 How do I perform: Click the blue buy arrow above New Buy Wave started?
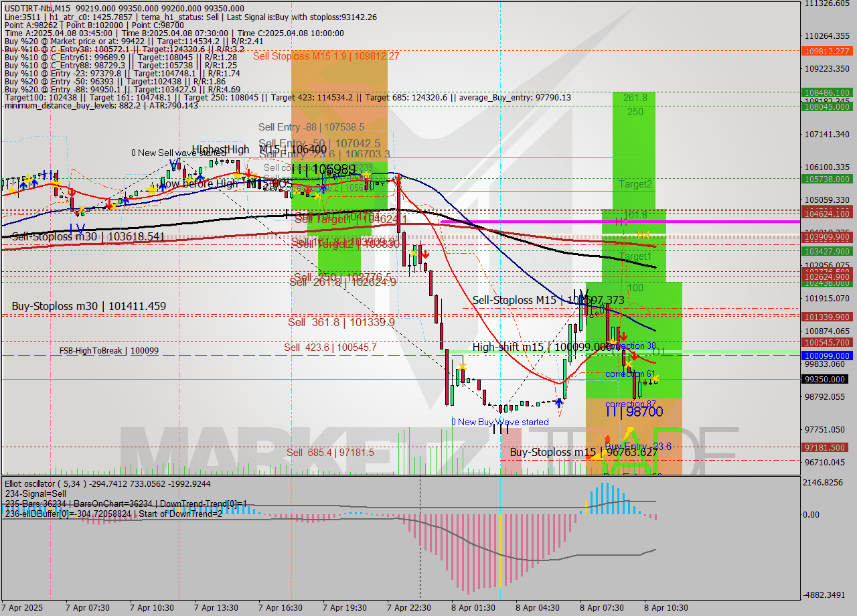pos(559,402)
